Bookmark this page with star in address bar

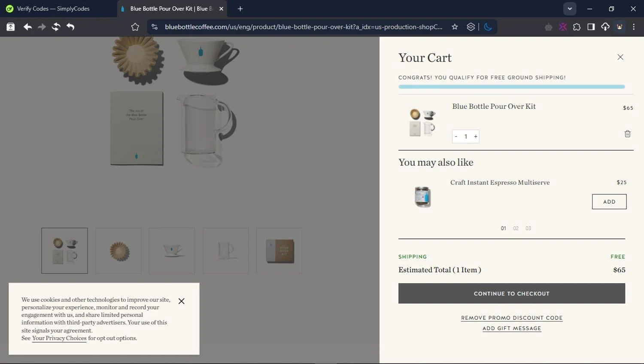pyautogui.click(x=455, y=27)
